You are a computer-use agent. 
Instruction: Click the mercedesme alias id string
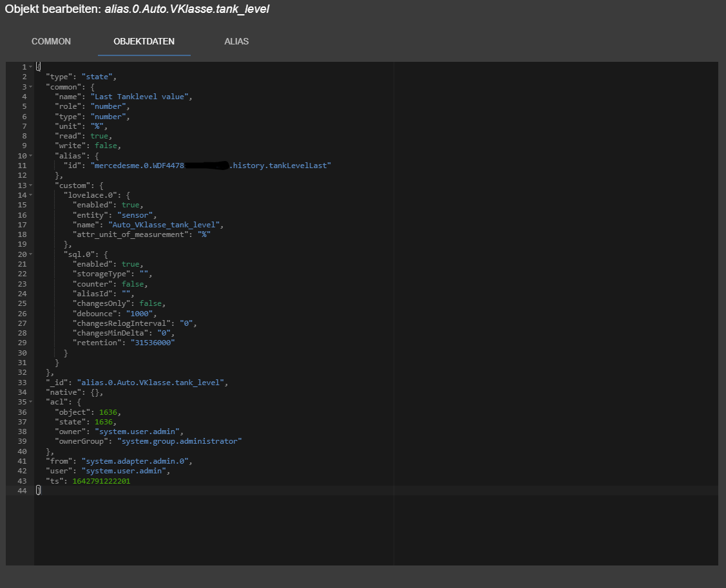click(211, 166)
